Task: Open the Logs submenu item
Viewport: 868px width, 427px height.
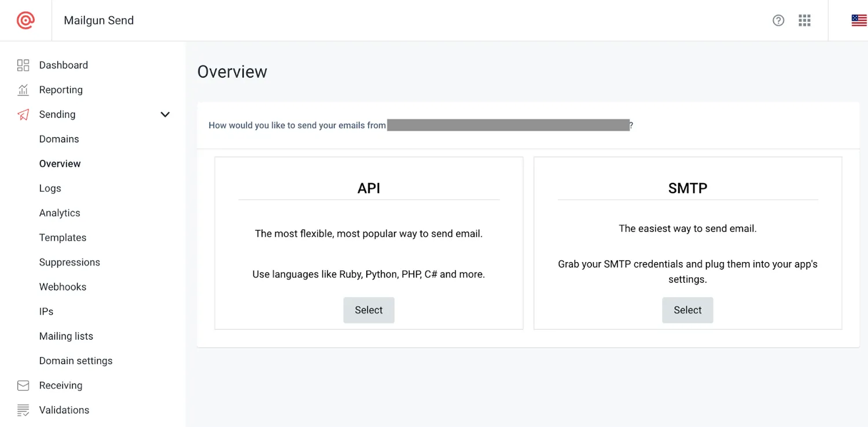Action: pos(50,189)
